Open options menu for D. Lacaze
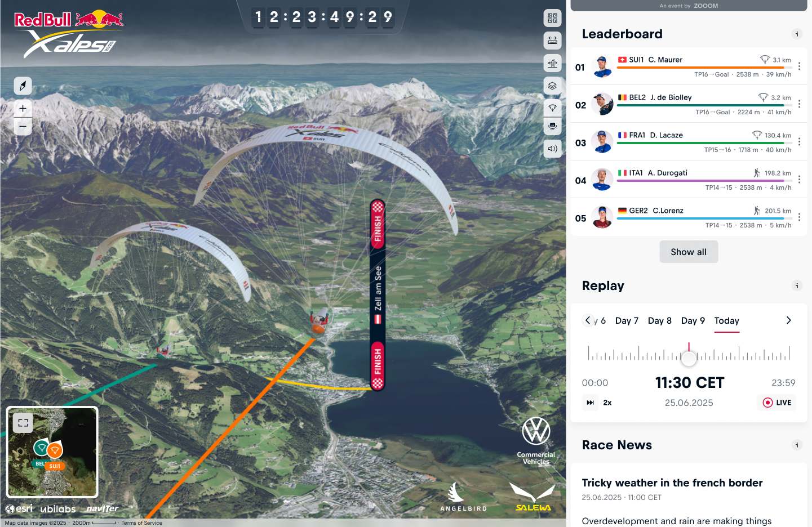The width and height of the screenshot is (812, 527). pos(799,142)
